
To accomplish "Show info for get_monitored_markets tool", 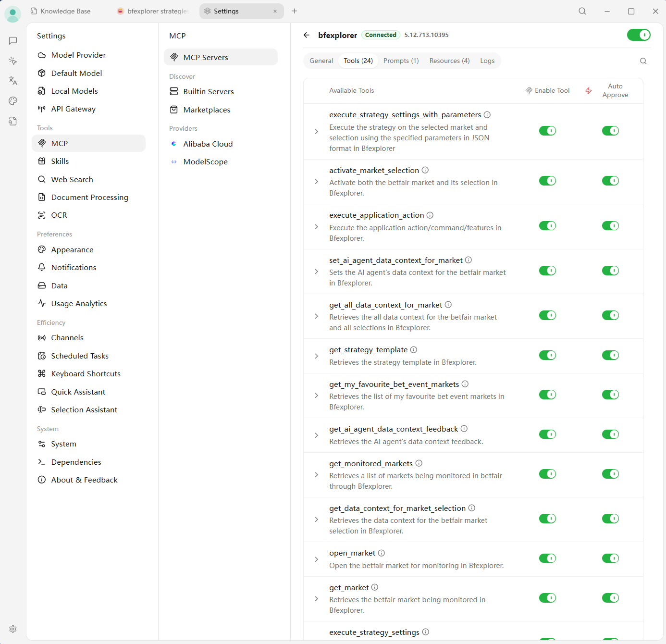I will click(x=419, y=463).
